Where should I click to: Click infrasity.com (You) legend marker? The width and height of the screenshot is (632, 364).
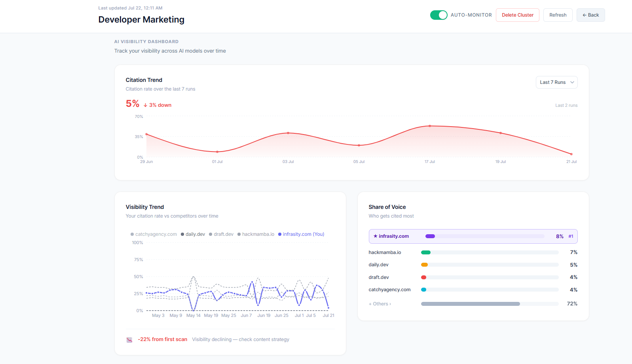click(280, 234)
